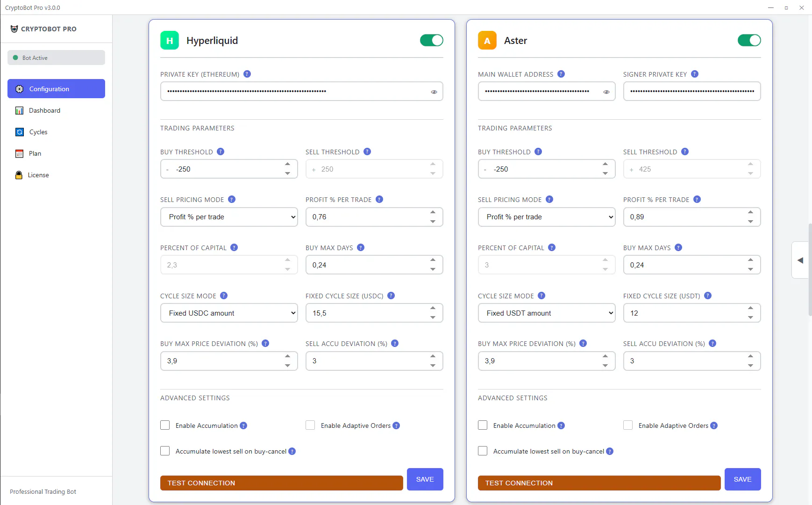Expand the collapsed right side panel arrow

click(800, 260)
